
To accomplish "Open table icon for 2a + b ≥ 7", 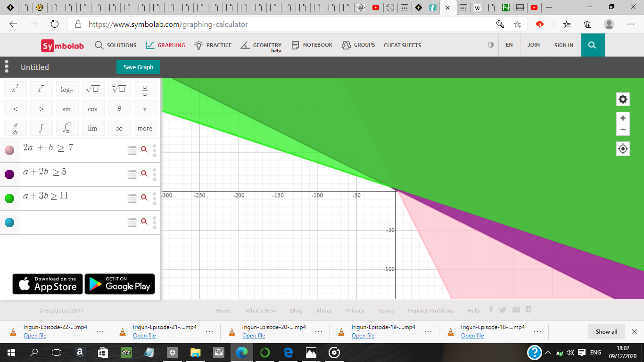I will pos(132,150).
